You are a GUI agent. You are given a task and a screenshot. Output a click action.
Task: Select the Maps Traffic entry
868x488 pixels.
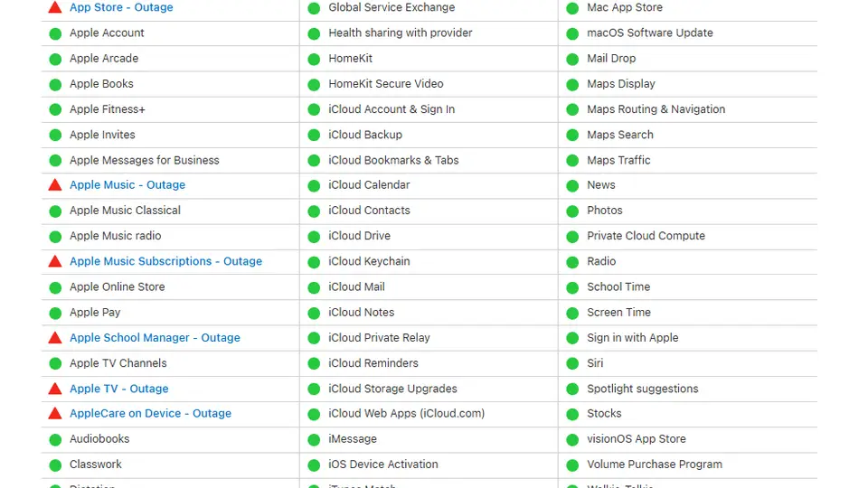[x=618, y=160]
